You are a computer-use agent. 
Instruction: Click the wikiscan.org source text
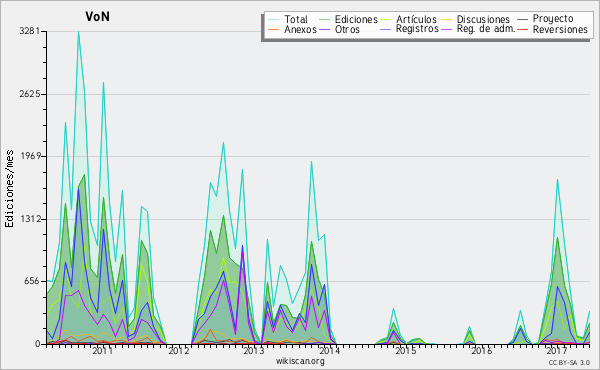coord(300,361)
